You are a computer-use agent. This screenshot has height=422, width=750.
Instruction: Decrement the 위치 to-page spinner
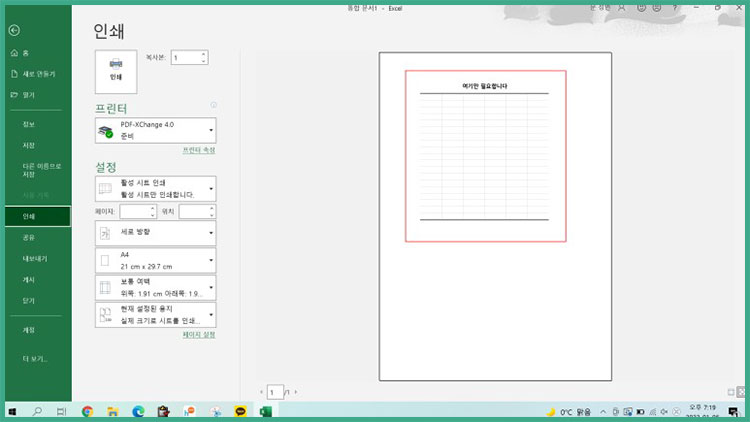click(212, 215)
